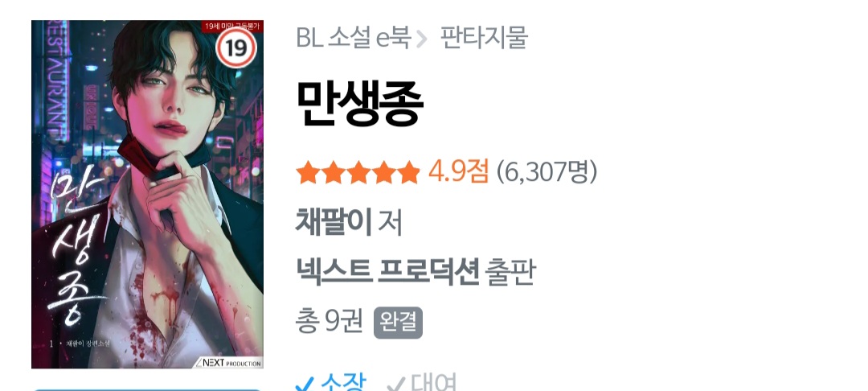
Task: Go to BL 소설 e북 breadcrumb
Action: pyautogui.click(x=353, y=38)
